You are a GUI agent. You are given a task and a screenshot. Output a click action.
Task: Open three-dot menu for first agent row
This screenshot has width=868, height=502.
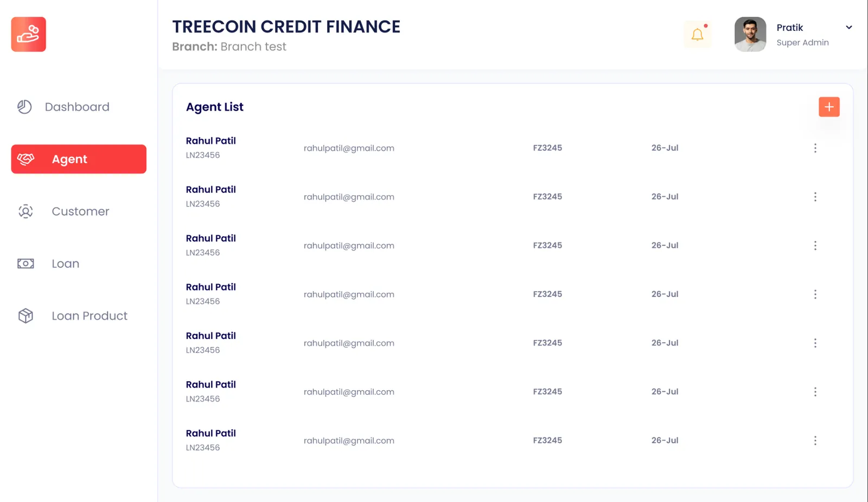815,148
